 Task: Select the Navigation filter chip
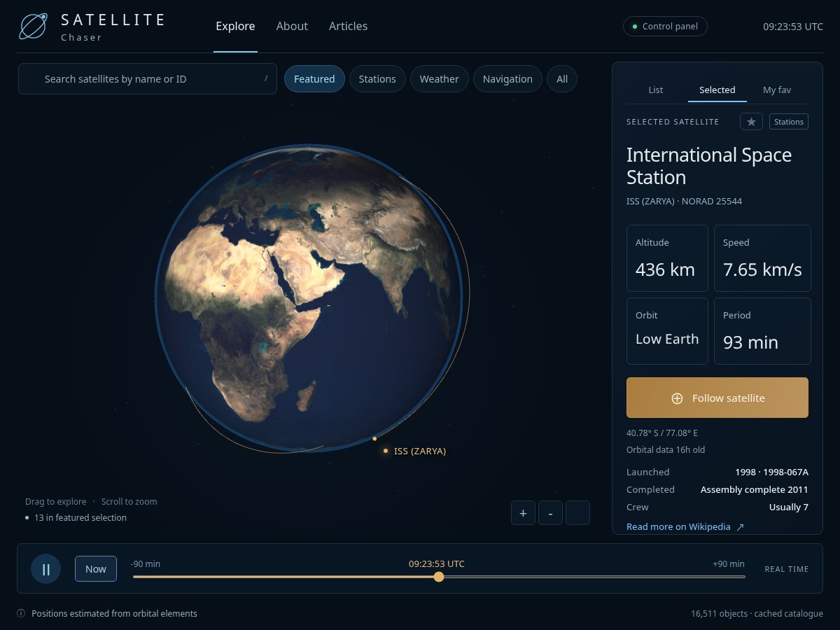click(x=507, y=79)
